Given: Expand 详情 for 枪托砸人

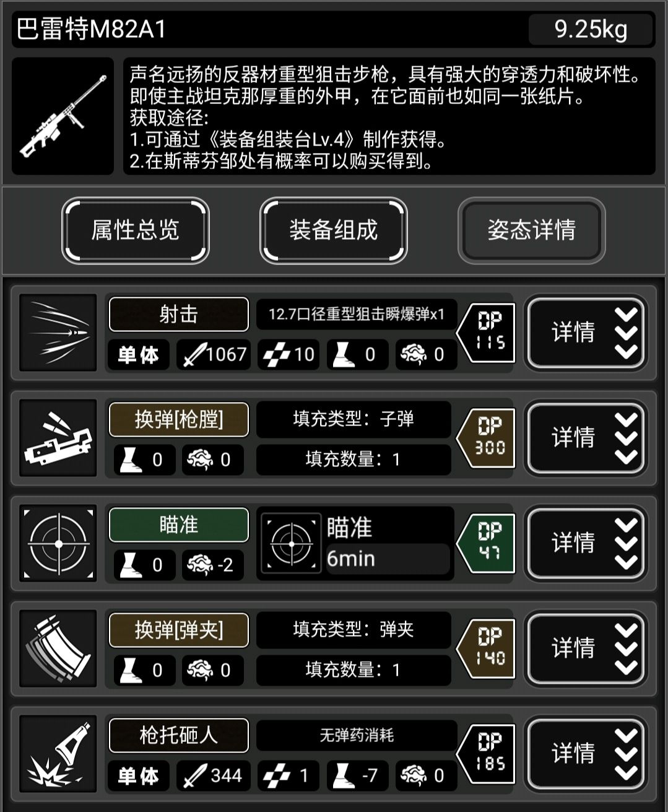Looking at the screenshot, I should click(586, 754).
